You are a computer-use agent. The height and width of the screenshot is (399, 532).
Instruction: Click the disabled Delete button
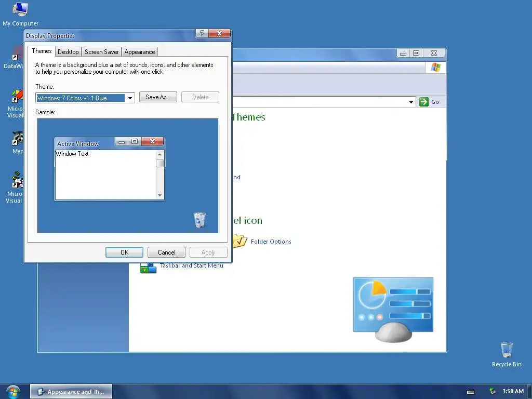click(200, 97)
